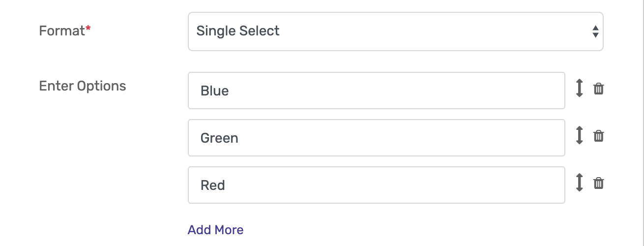This screenshot has height=246, width=644.
Task: Click the upward triangle in the Format select
Action: point(595,28)
